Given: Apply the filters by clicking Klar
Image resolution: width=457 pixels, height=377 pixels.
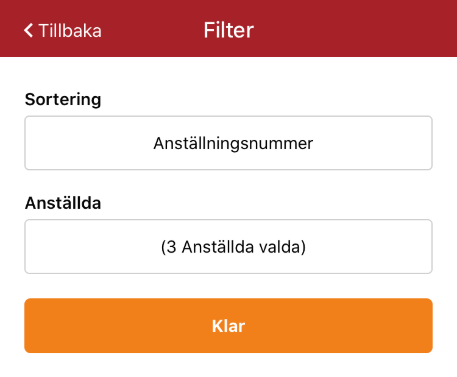Looking at the screenshot, I should pyautogui.click(x=228, y=326).
